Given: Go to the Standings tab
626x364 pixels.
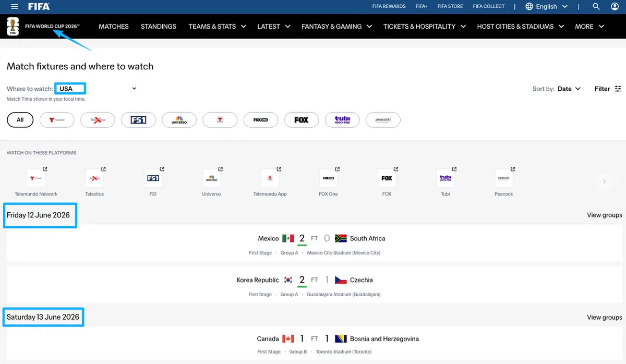Looking at the screenshot, I should click(159, 26).
